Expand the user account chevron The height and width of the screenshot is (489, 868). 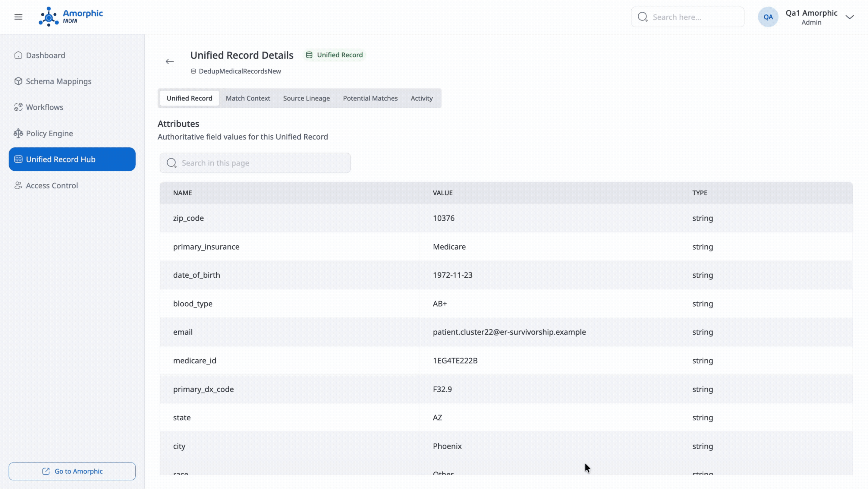tap(850, 17)
